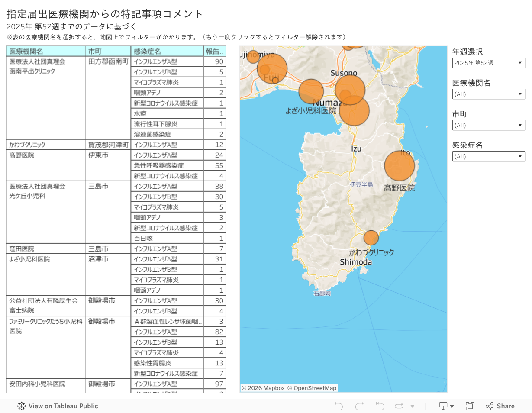Image resolution: width=532 pixels, height=413 pixels.
Task: Select 窪田医院 in the table
Action: tap(22, 248)
